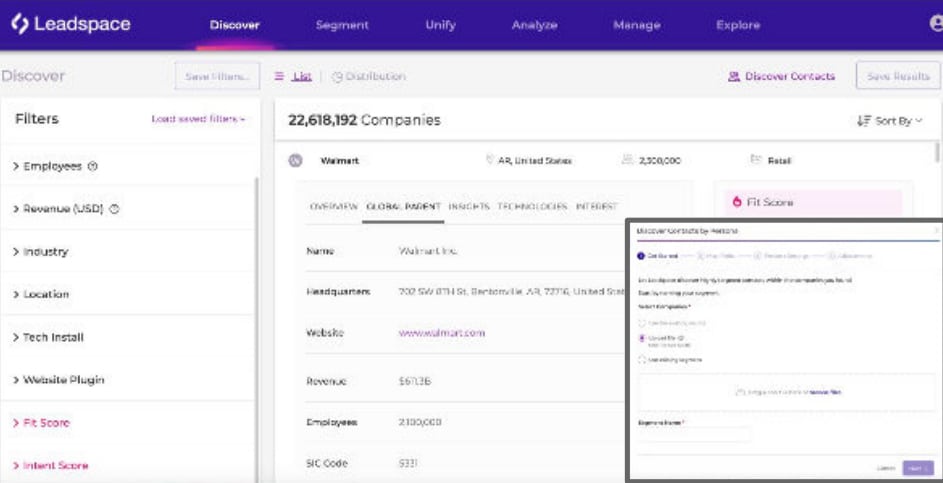Open the Discover menu in the top bar

235,25
